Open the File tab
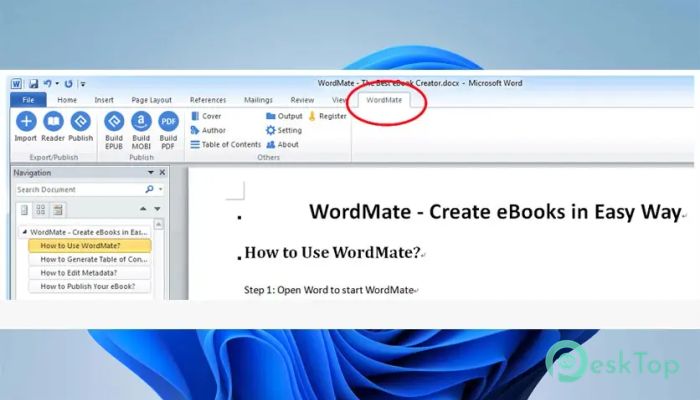 pos(27,100)
